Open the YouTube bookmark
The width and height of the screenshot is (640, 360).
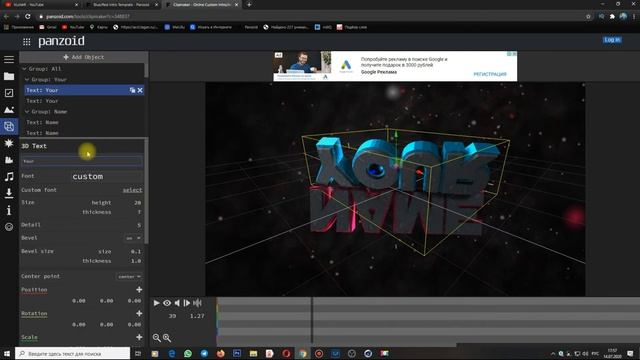73,27
